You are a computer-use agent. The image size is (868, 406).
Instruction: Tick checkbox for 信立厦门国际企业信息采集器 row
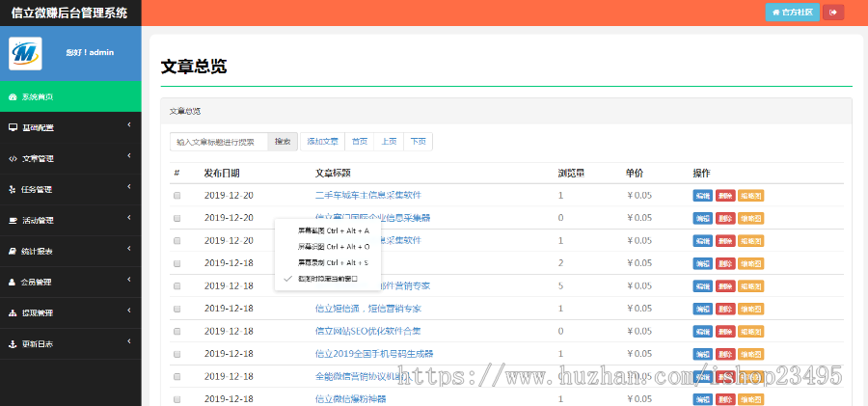177,218
